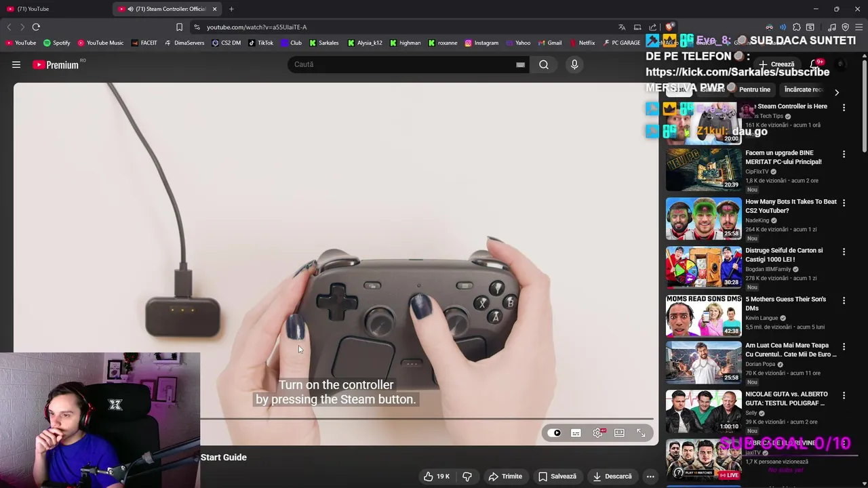Open the page translate icon in address bar
Screen dimensions: 868x488
click(x=622, y=27)
